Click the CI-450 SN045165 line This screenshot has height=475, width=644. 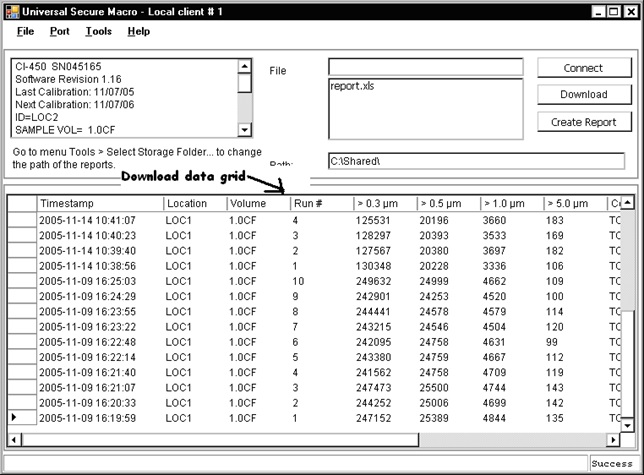58,67
